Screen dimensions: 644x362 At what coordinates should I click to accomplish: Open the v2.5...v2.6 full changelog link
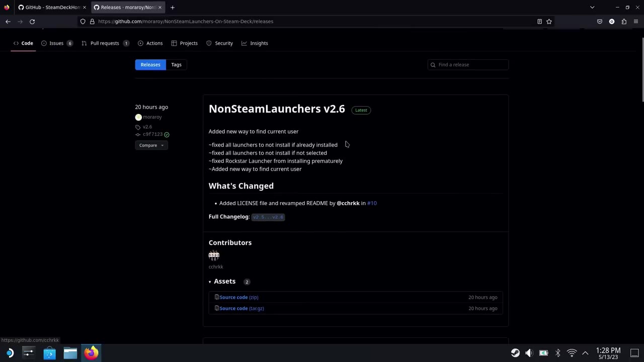point(268,217)
